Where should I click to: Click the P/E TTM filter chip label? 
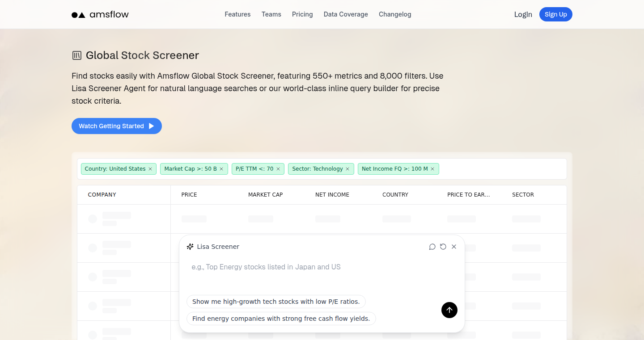[254, 169]
